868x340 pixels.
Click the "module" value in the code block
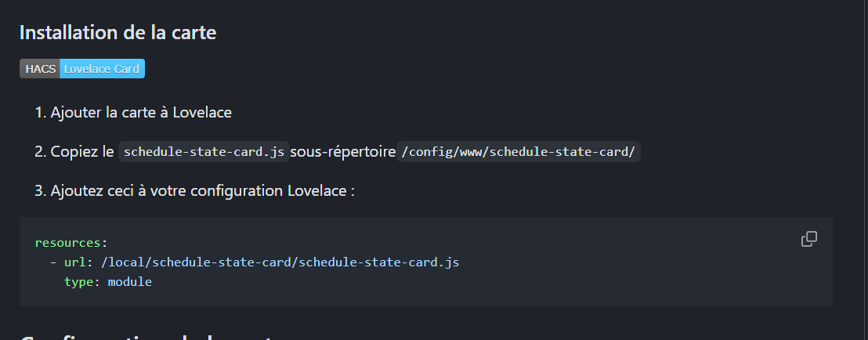point(129,281)
